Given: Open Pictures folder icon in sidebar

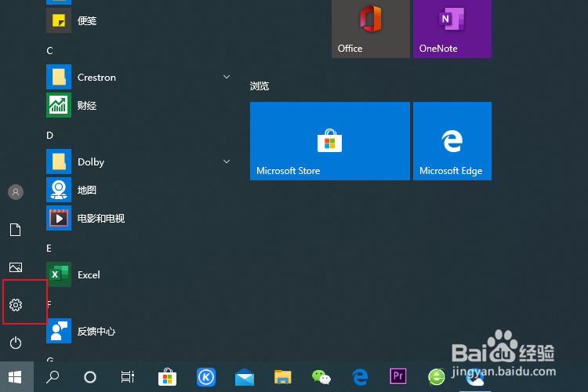Looking at the screenshot, I should click(x=16, y=267).
